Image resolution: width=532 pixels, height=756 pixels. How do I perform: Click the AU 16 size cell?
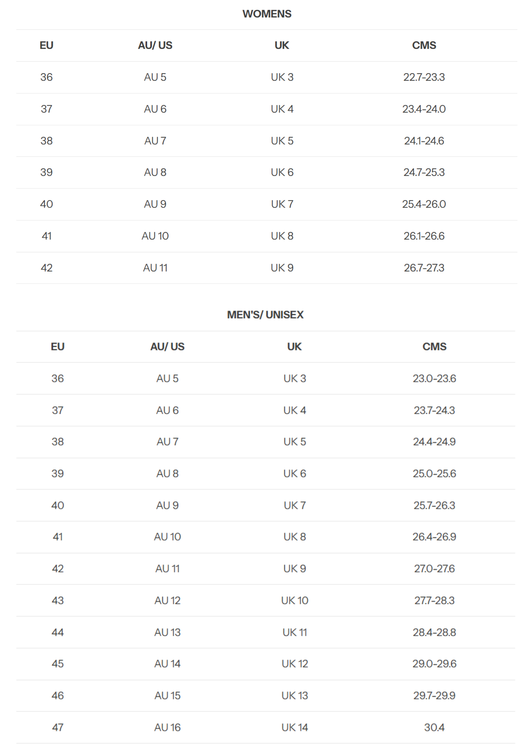click(x=167, y=727)
